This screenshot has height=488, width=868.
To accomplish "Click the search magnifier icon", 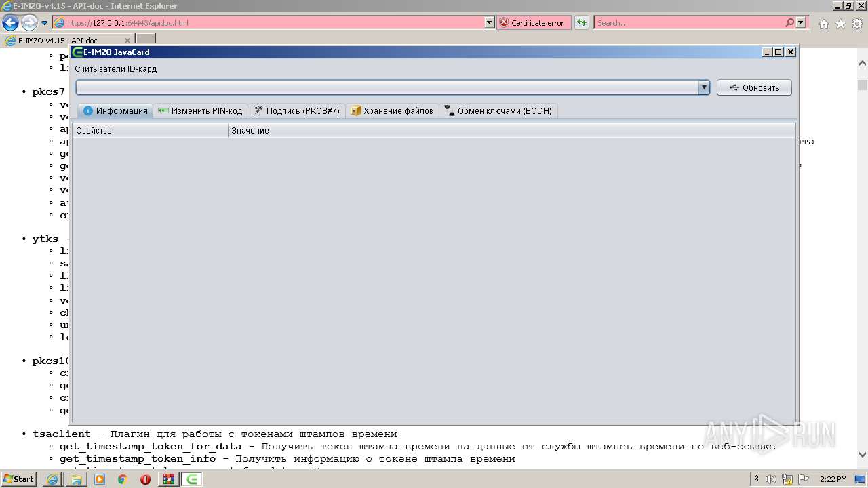I will [789, 23].
